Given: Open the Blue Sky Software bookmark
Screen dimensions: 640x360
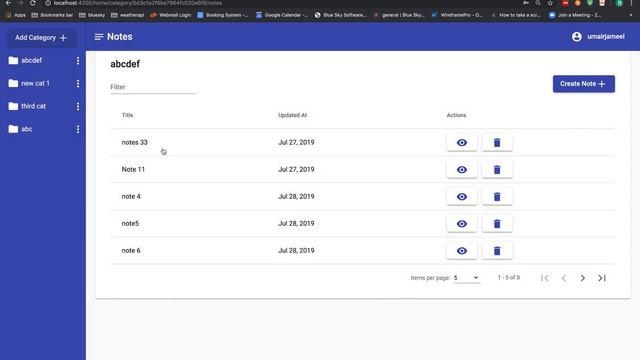Looking at the screenshot, I should 340,15.
